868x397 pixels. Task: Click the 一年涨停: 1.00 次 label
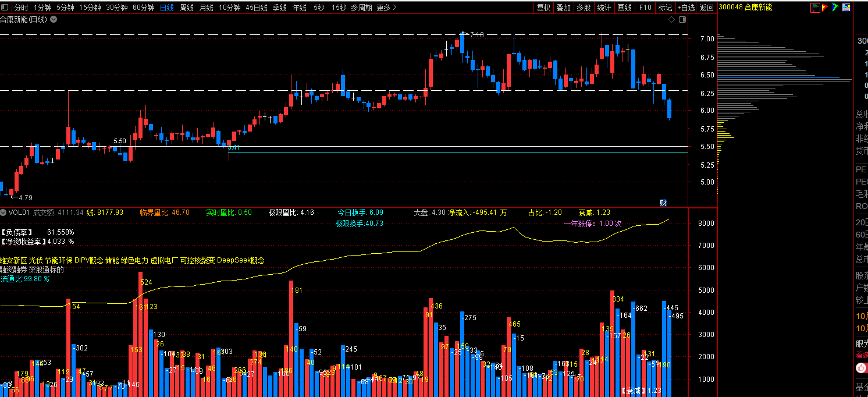(593, 224)
